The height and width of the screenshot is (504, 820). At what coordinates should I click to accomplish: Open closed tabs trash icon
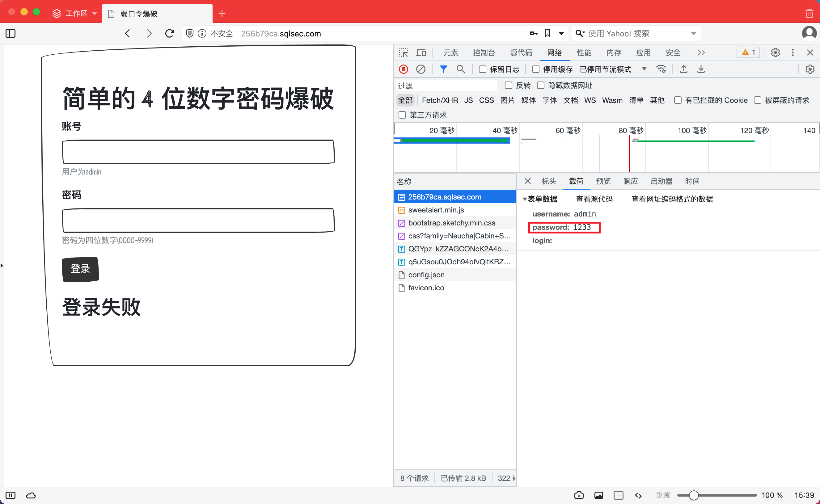(809, 13)
